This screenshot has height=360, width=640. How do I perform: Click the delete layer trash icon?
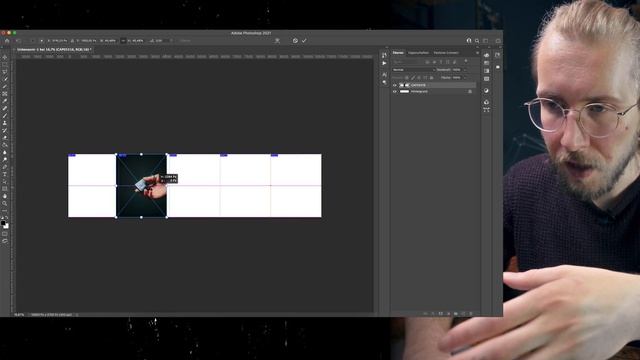[x=471, y=313]
